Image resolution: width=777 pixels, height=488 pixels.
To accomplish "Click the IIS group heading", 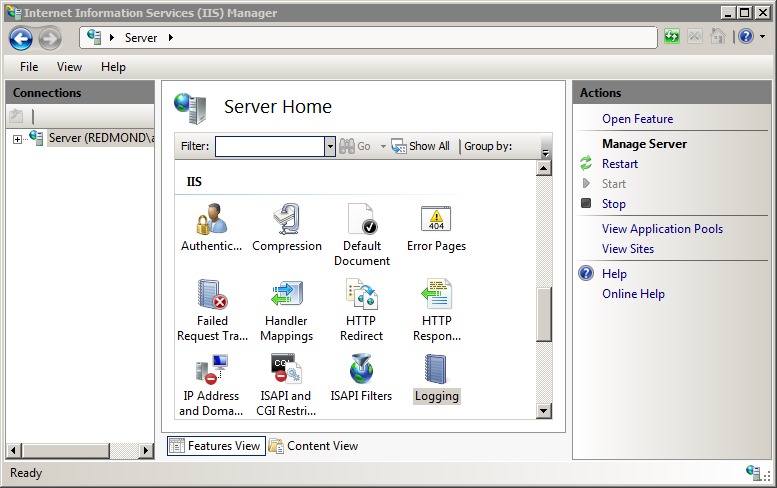I will click(194, 182).
